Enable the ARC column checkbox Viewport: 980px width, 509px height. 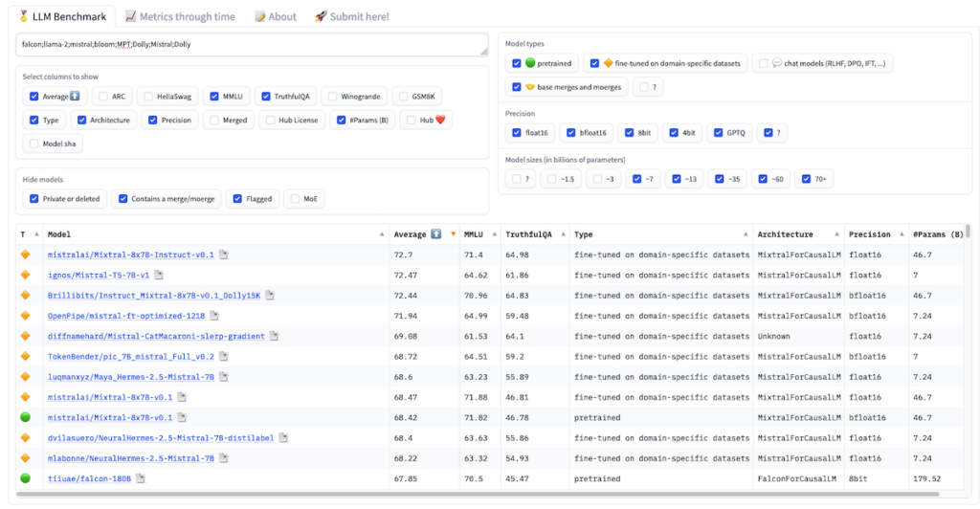(103, 97)
